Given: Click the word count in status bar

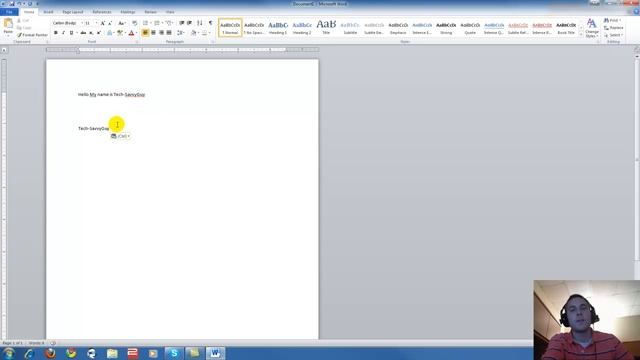Looking at the screenshot, I should coord(36,343).
